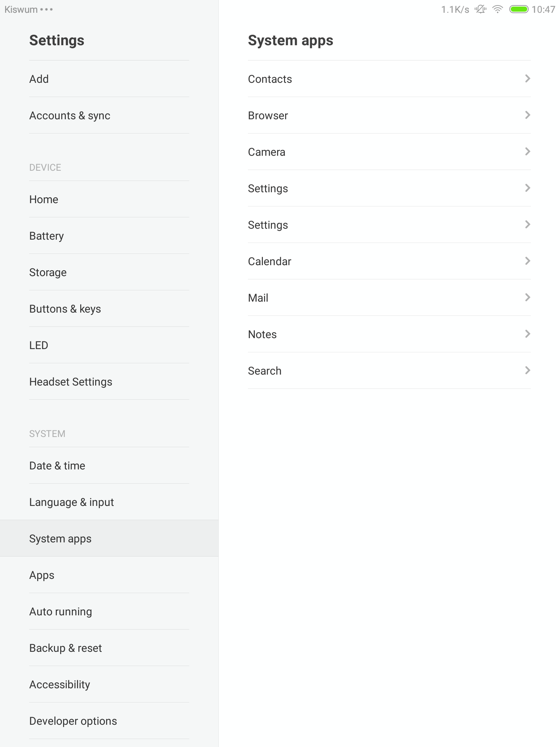Tap the battery indicator icon
Image resolution: width=560 pixels, height=747 pixels.
519,9
